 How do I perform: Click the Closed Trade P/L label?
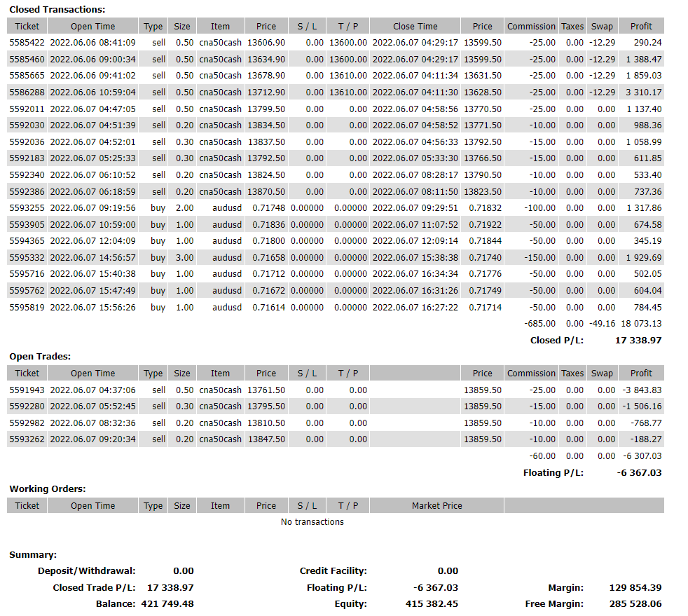(x=95, y=588)
